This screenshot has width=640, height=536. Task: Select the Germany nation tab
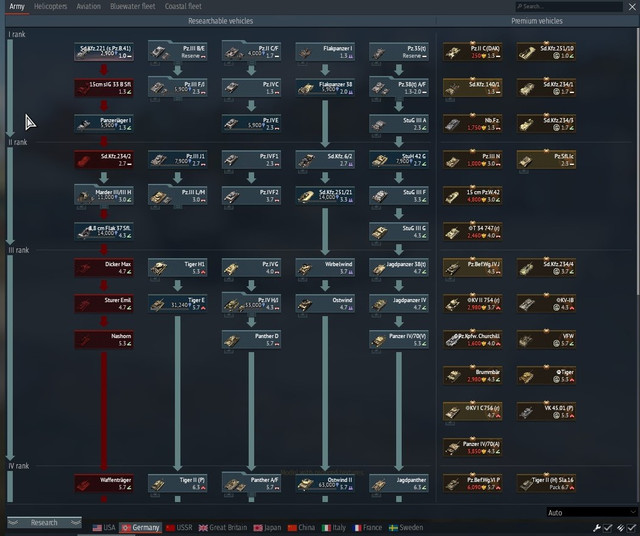141,527
